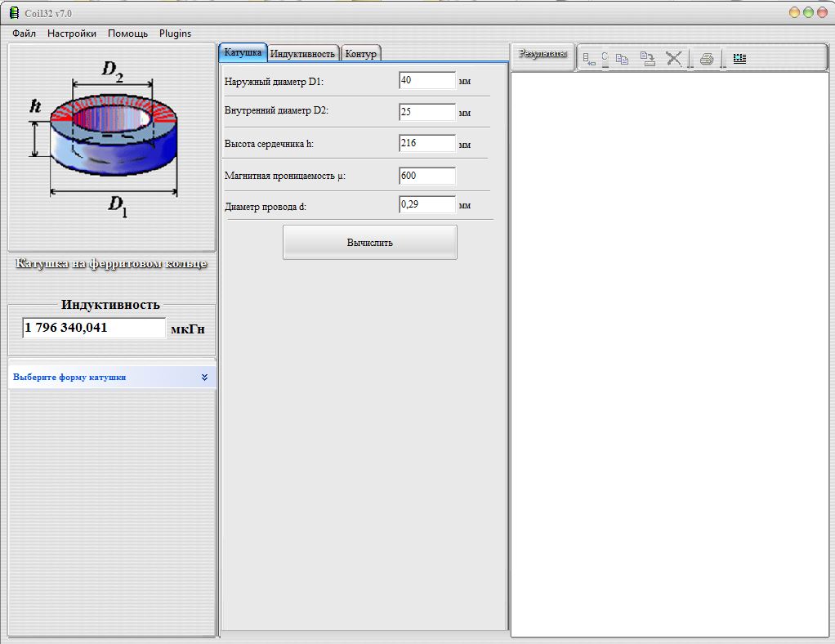Open the Файл menu

pos(25,34)
